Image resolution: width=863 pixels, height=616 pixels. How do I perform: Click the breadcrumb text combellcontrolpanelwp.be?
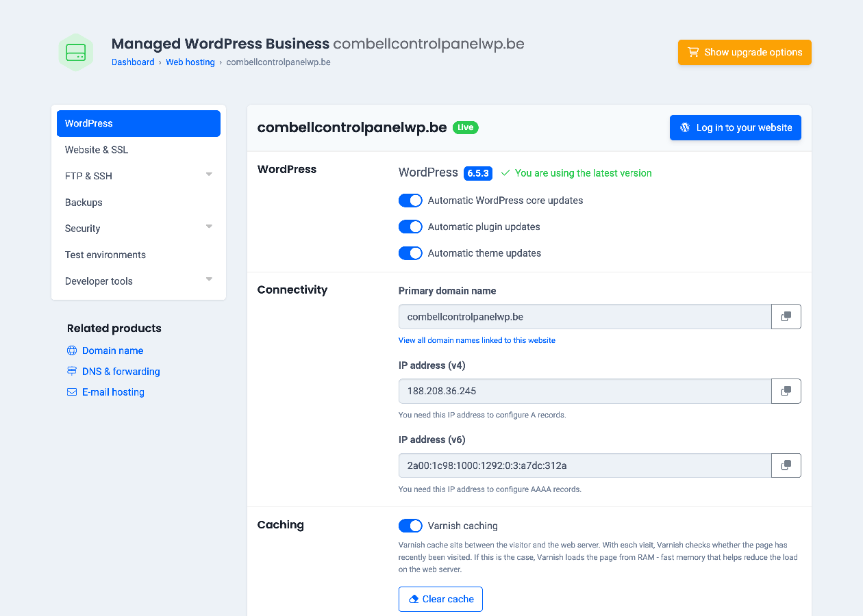[279, 62]
